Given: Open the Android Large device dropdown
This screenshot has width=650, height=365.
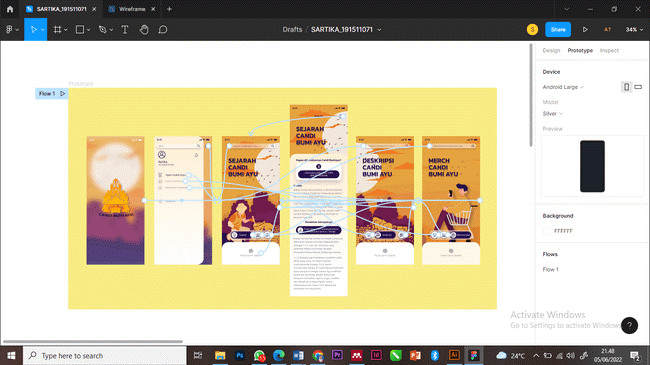Looking at the screenshot, I should [563, 87].
